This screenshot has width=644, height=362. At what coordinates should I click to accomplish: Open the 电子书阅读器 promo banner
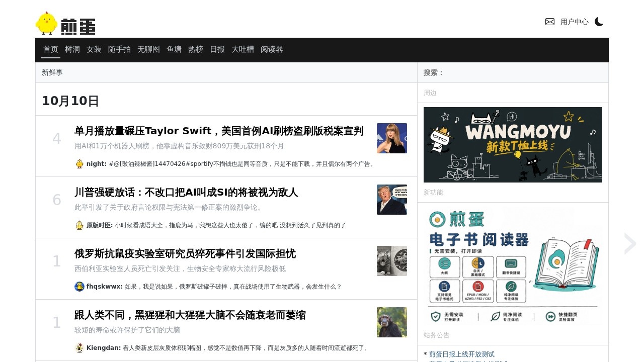[513, 266]
